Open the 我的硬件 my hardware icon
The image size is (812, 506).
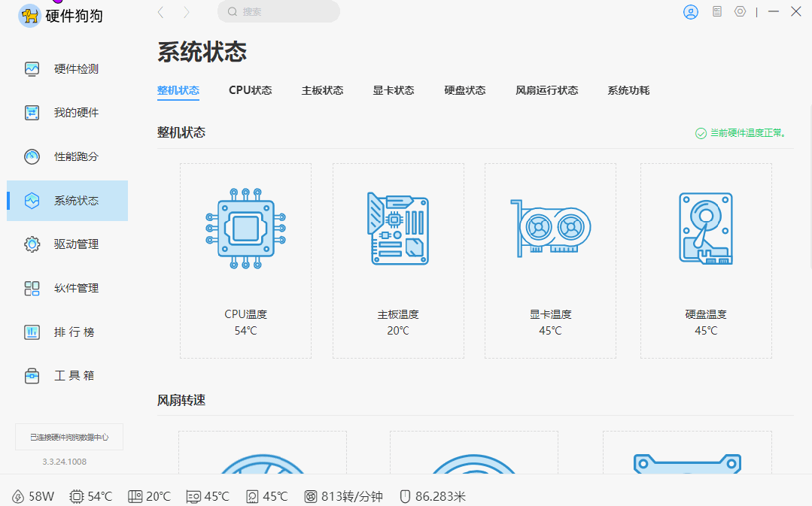coord(31,112)
